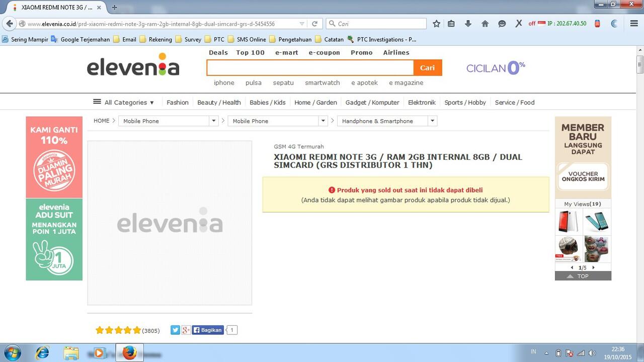Click the elevenia site search field
Screen dimensions: 644x362
click(x=310, y=68)
